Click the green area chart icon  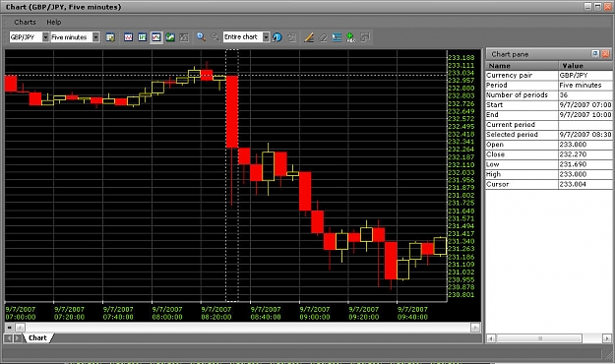[x=170, y=37]
